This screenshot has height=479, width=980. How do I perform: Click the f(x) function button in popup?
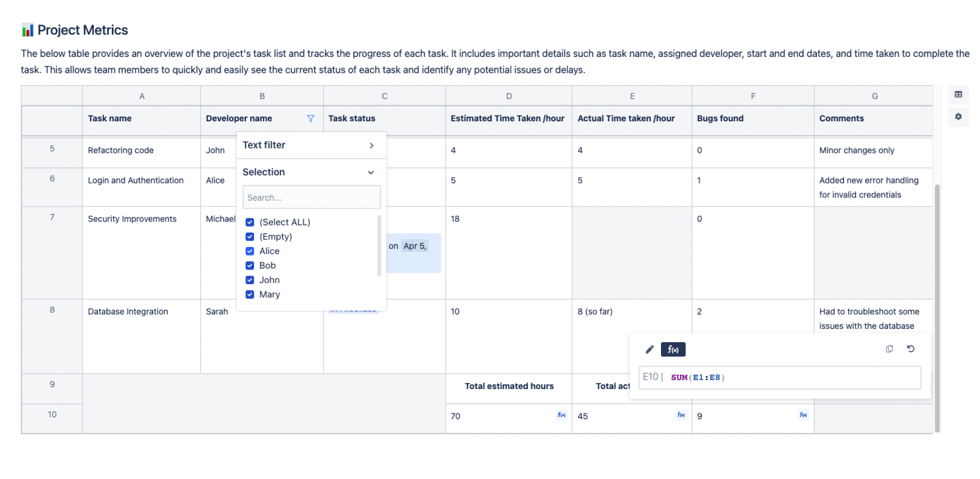click(673, 350)
